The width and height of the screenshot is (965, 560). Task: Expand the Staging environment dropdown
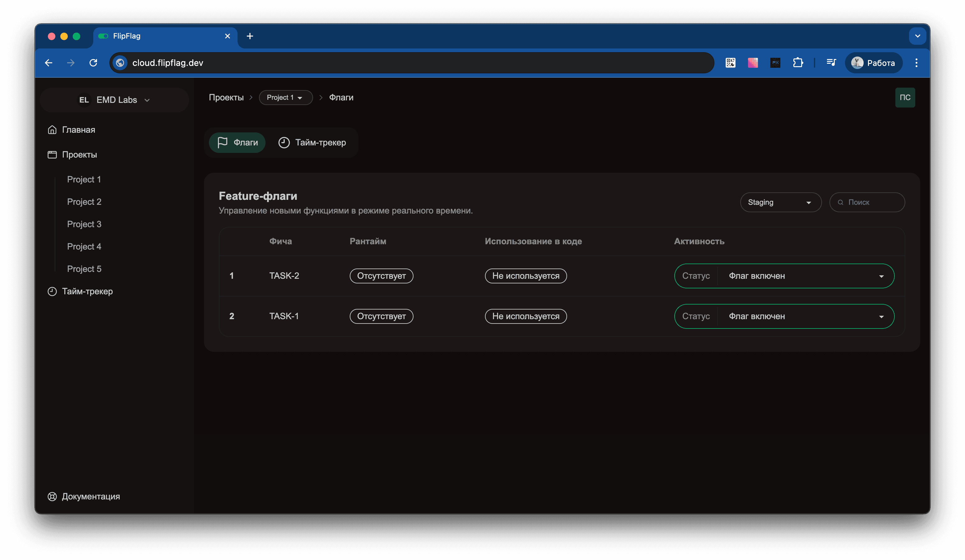coord(780,203)
